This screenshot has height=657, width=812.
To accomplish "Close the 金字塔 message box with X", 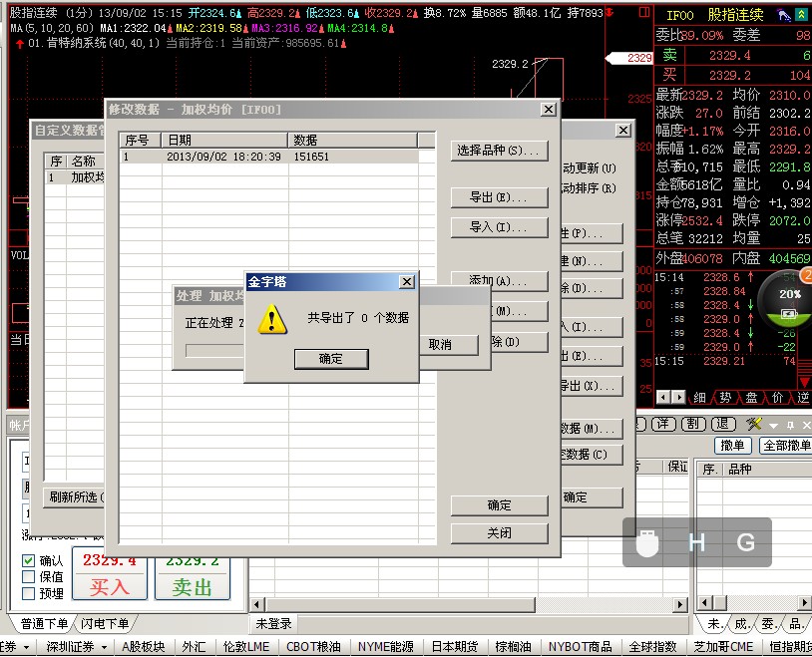I will pyautogui.click(x=406, y=282).
